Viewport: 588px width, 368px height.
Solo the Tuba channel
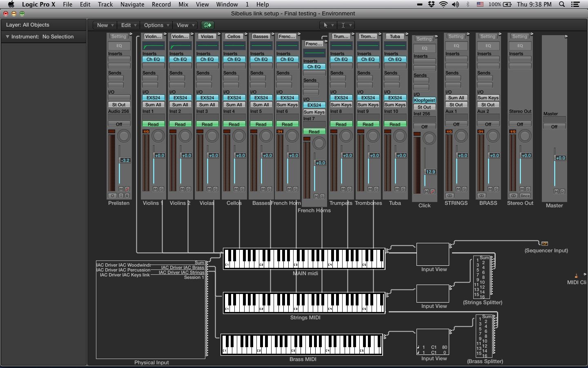[x=403, y=189]
